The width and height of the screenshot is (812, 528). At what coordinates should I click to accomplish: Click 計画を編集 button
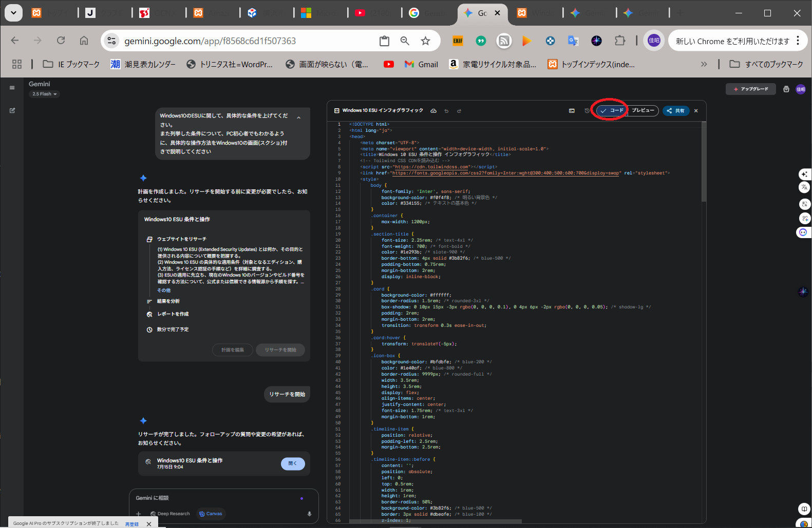click(233, 350)
